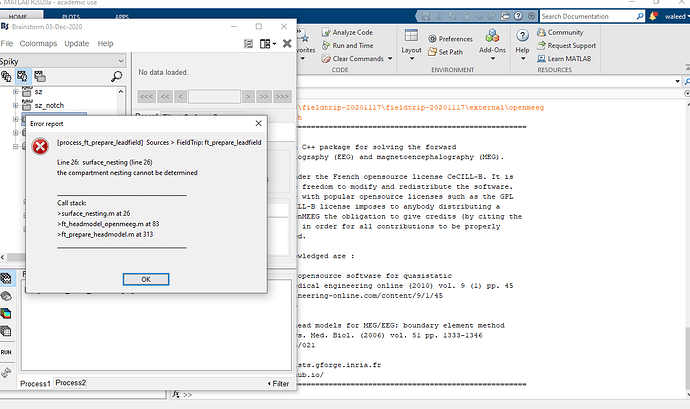This screenshot has width=690, height=409.
Task: Click the > next time button
Action: pos(248,96)
